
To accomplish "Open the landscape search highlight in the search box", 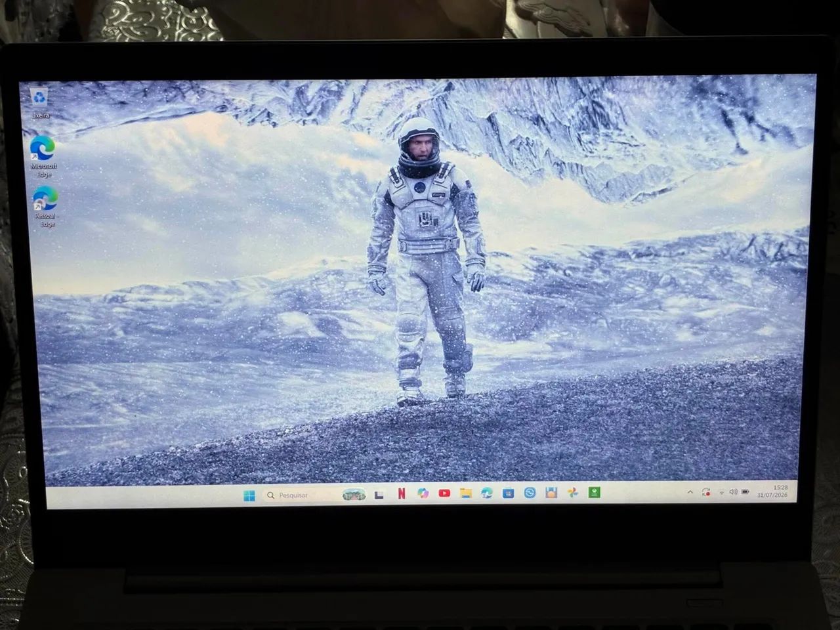I will 354,495.
